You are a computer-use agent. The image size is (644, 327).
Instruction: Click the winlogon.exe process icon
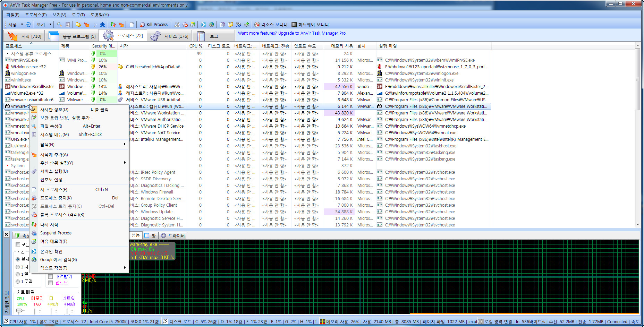click(x=8, y=74)
